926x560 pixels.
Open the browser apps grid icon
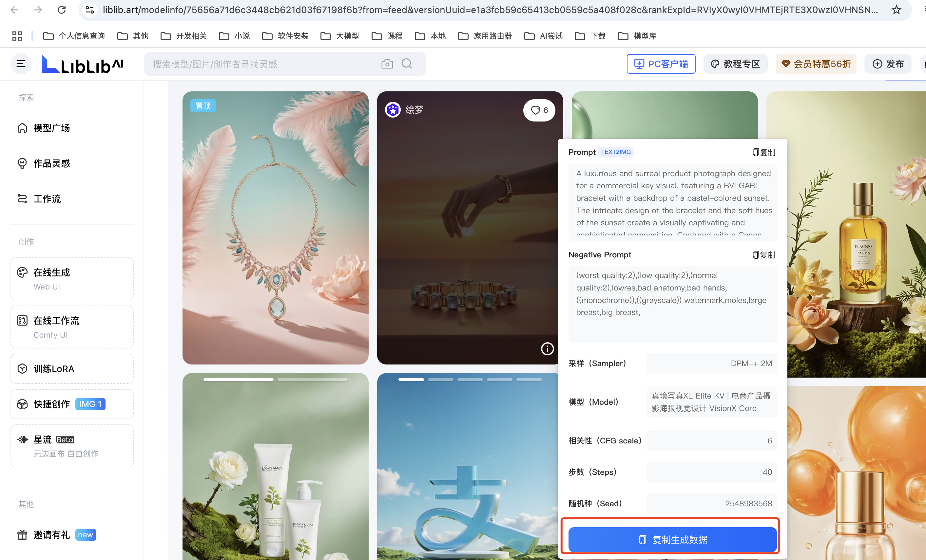17,36
